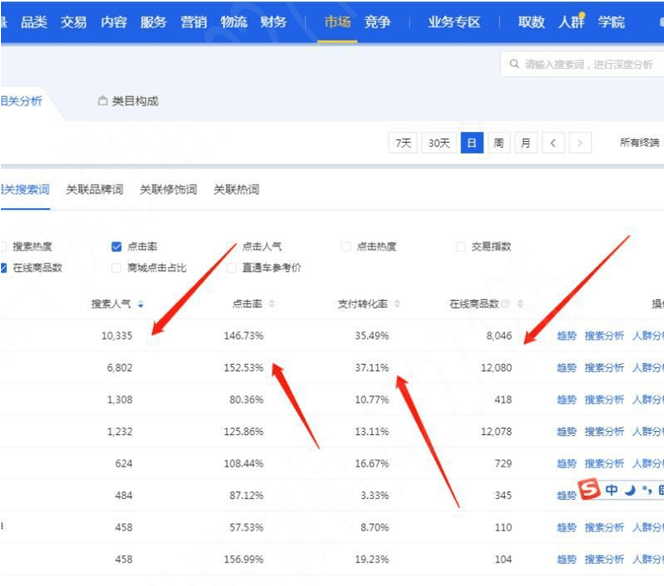Select the 16.67% conversion rate cell

tap(372, 464)
